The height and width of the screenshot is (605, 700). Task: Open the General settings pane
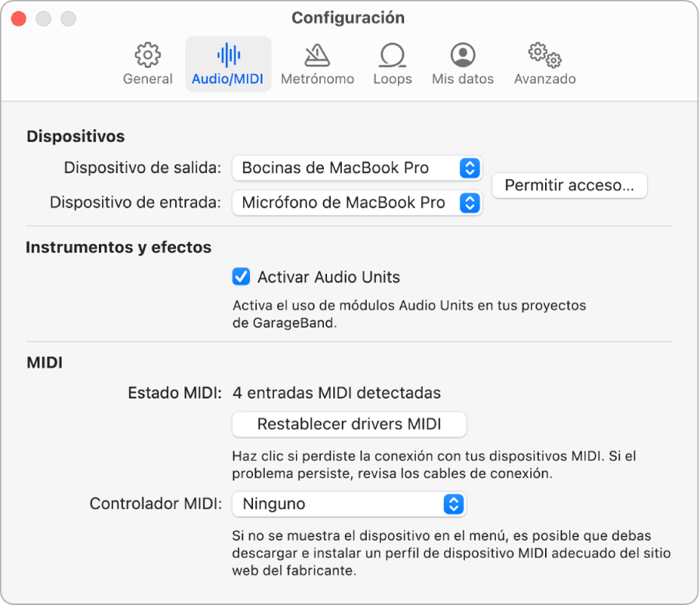click(x=147, y=62)
